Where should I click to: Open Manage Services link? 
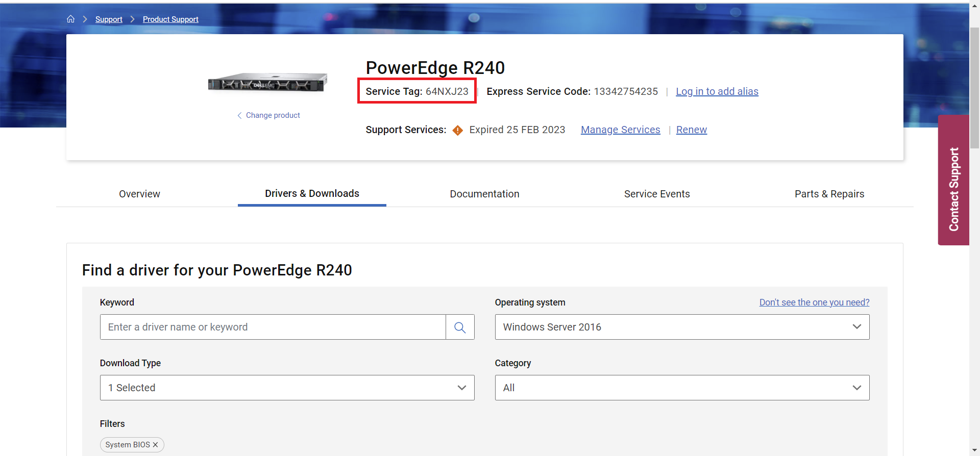(621, 130)
